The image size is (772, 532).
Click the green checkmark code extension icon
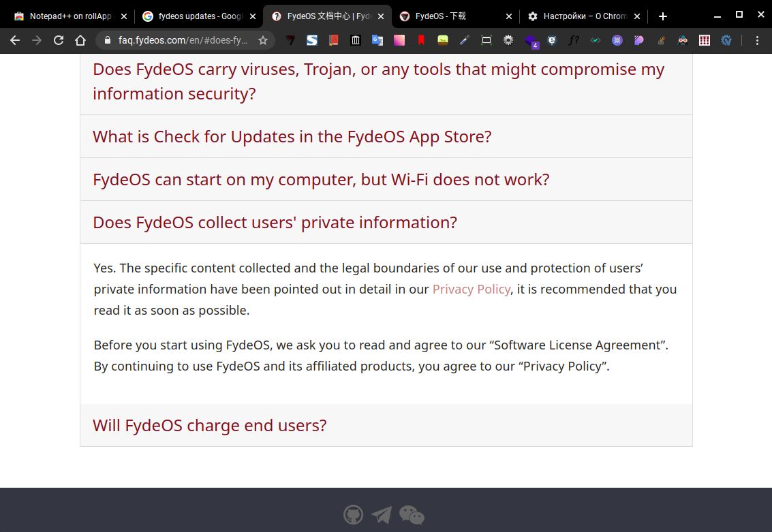596,40
